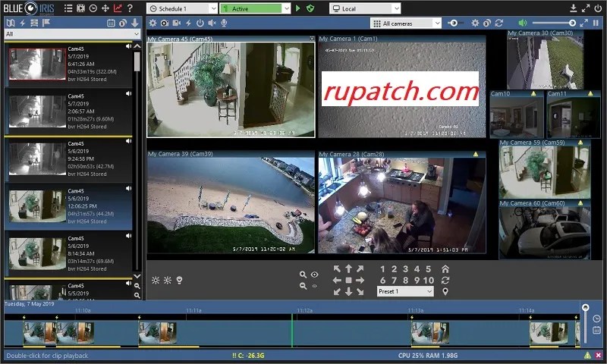
Task: Open the Preset 1 dropdown
Action: [405, 291]
